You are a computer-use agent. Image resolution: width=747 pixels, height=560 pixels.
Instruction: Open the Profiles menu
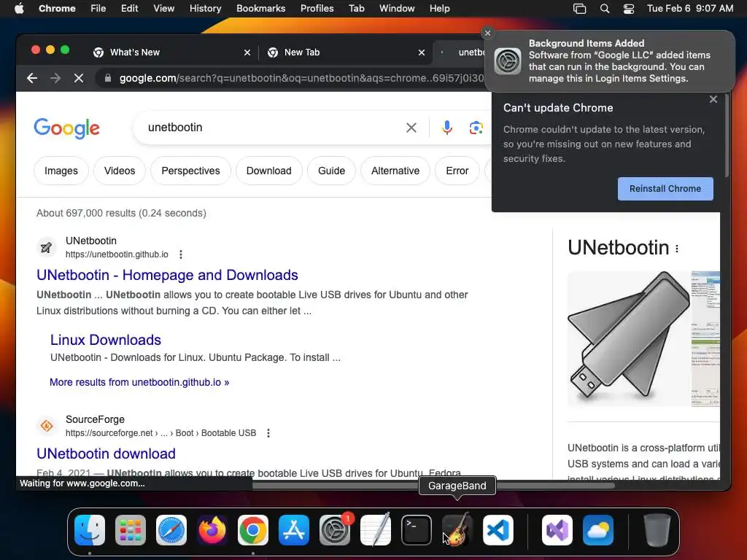coord(317,8)
